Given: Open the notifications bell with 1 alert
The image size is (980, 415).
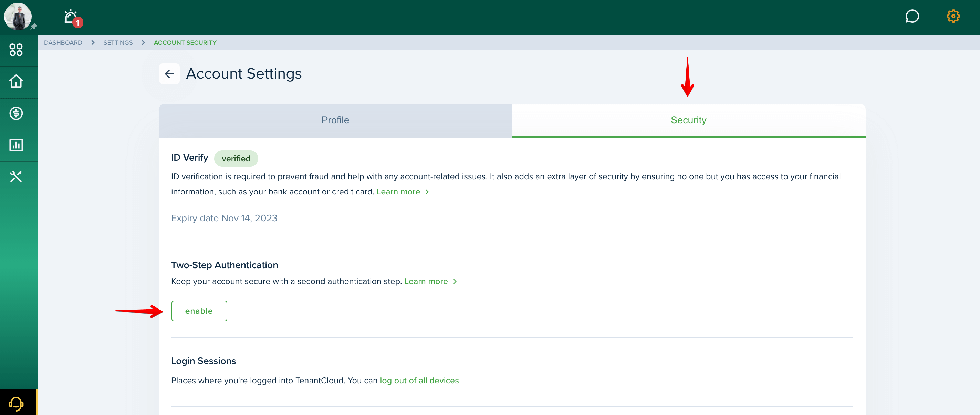Looking at the screenshot, I should pyautogui.click(x=73, y=18).
